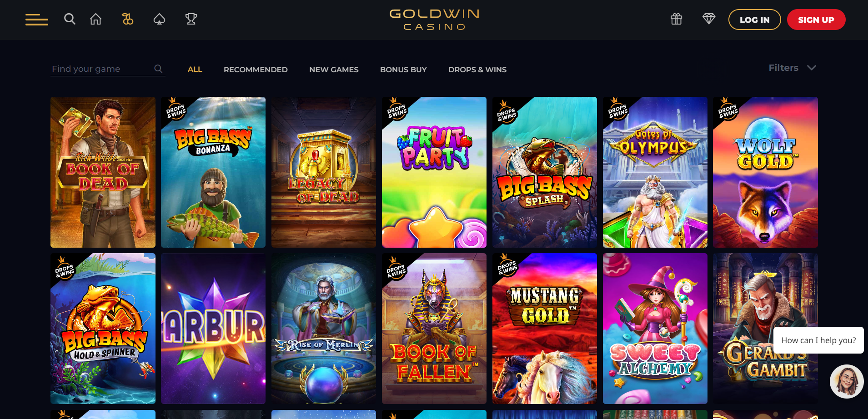Image resolution: width=868 pixels, height=419 pixels.
Task: Open card games via spade icon
Action: [x=159, y=19]
